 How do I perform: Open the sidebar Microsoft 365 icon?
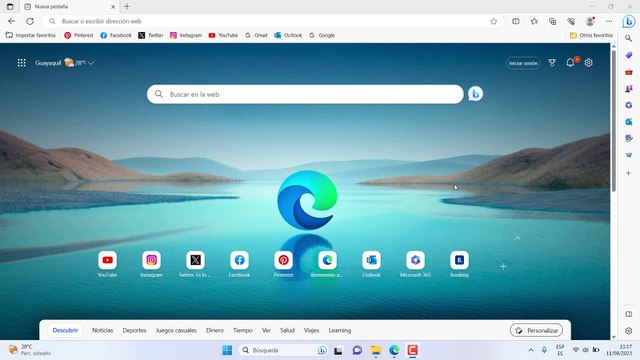tap(629, 105)
